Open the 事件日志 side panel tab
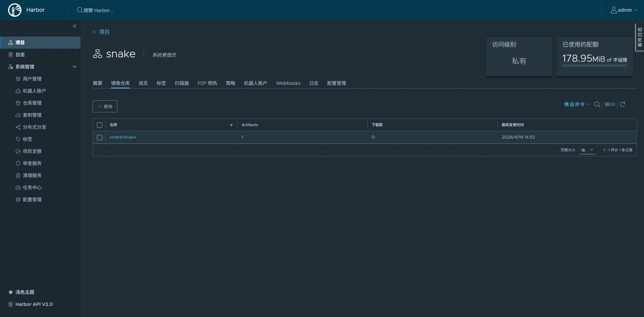644x317 pixels. tap(640, 37)
